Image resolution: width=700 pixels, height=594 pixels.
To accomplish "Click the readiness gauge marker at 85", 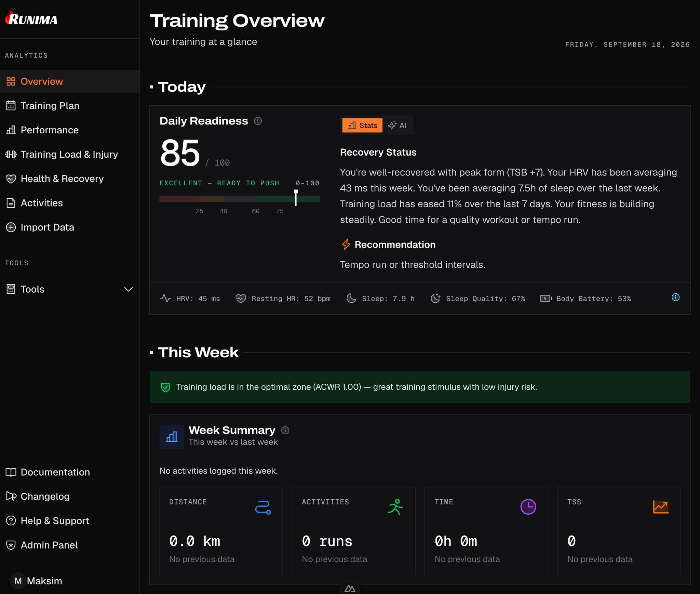I will 296,198.
